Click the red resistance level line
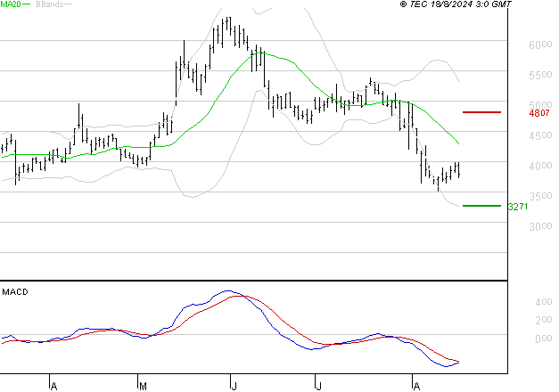 point(481,112)
